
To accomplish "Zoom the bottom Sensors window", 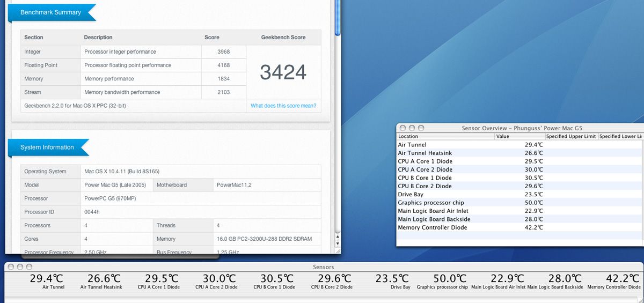I will click(28, 267).
